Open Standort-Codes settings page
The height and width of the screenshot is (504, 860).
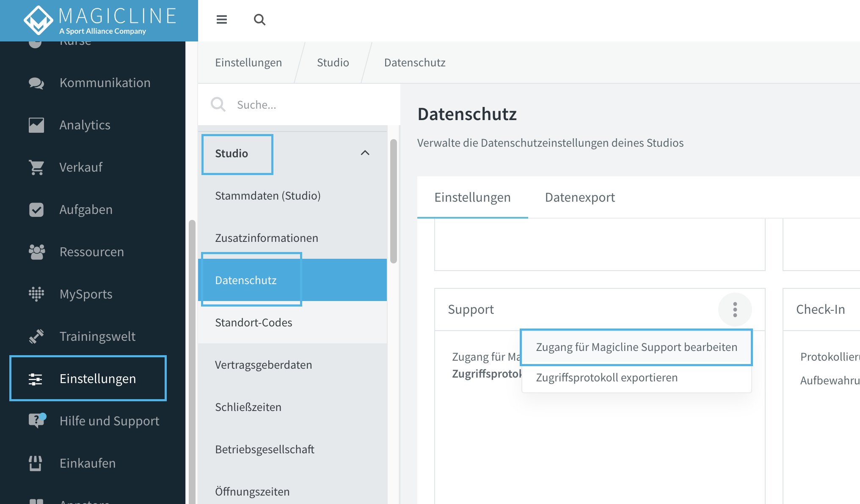coord(253,322)
